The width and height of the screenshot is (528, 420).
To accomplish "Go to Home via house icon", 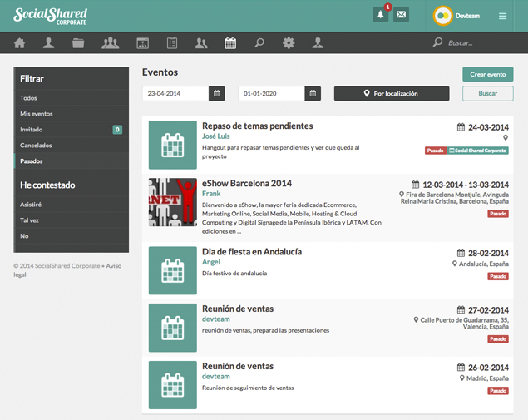I will 19,43.
